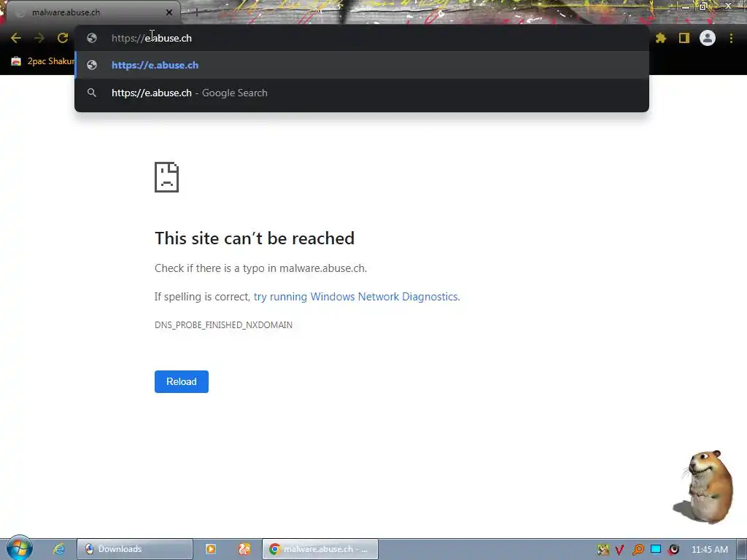The height and width of the screenshot is (560, 747).
Task: Click the red V tray icon
Action: click(619, 550)
